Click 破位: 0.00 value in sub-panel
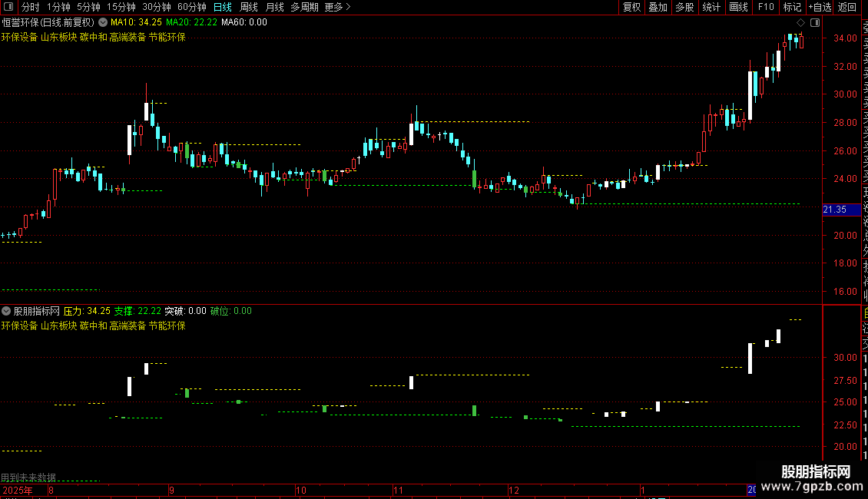 231,312
